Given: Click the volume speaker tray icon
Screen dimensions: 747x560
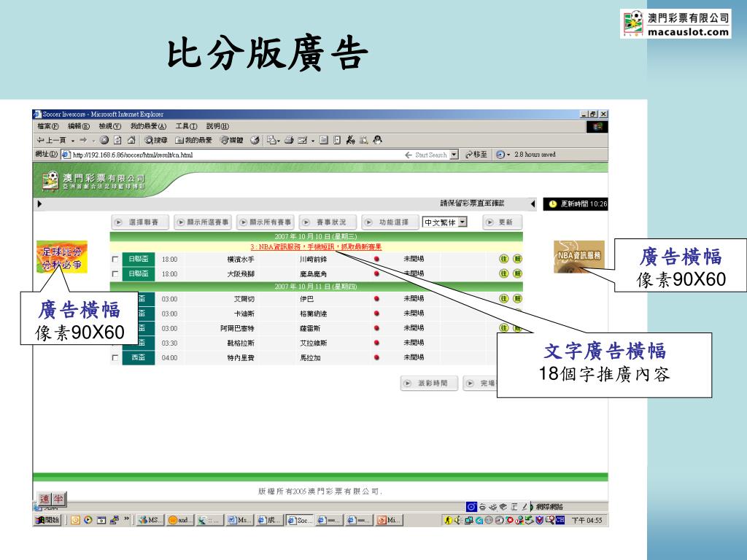Looking at the screenshot, I should pyautogui.click(x=457, y=520).
